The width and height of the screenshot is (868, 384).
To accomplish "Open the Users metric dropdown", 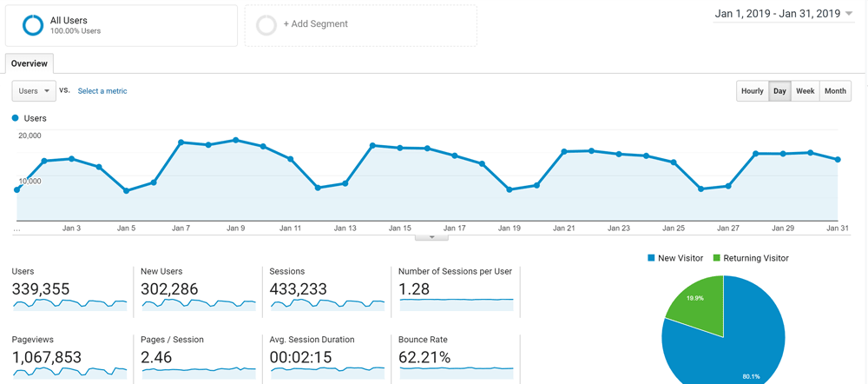I will [x=34, y=91].
